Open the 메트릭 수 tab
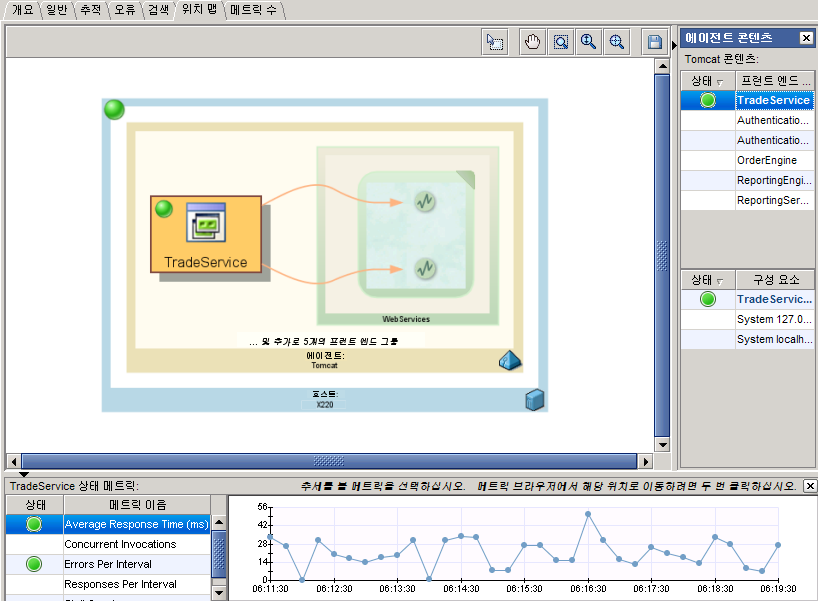The height and width of the screenshot is (601, 818). (x=255, y=10)
